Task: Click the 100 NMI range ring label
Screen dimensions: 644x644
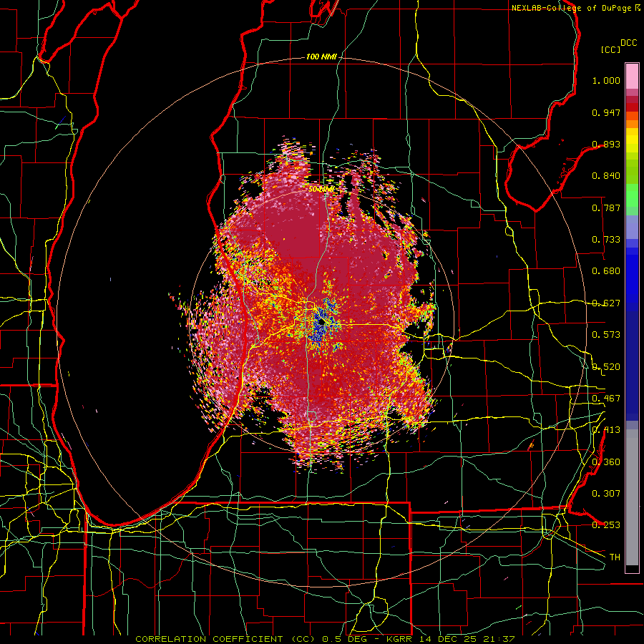Action: click(x=321, y=57)
